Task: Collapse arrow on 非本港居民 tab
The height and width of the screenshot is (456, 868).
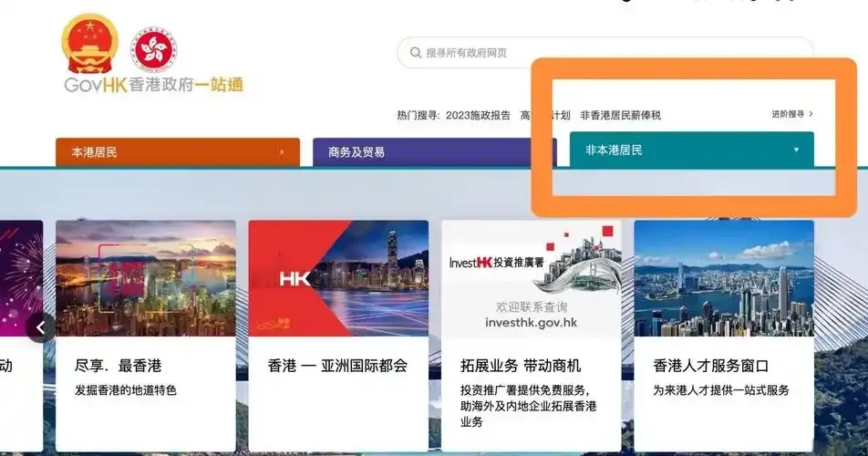Action: [x=796, y=150]
